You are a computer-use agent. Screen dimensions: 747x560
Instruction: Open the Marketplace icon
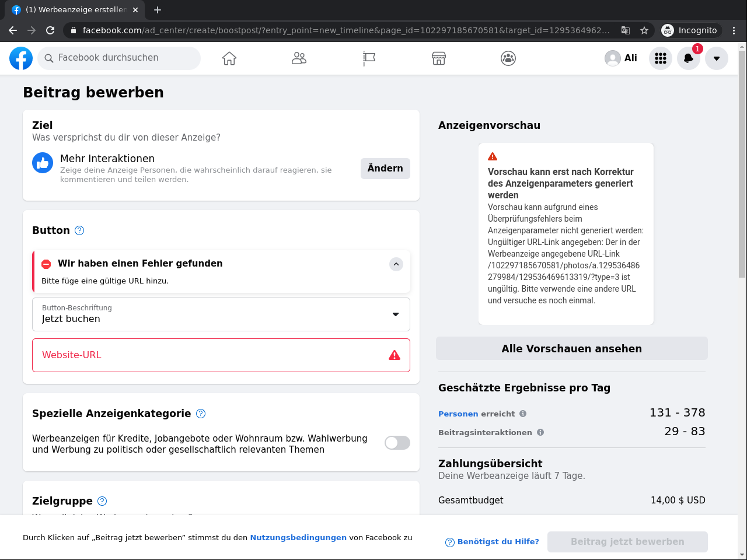click(439, 58)
